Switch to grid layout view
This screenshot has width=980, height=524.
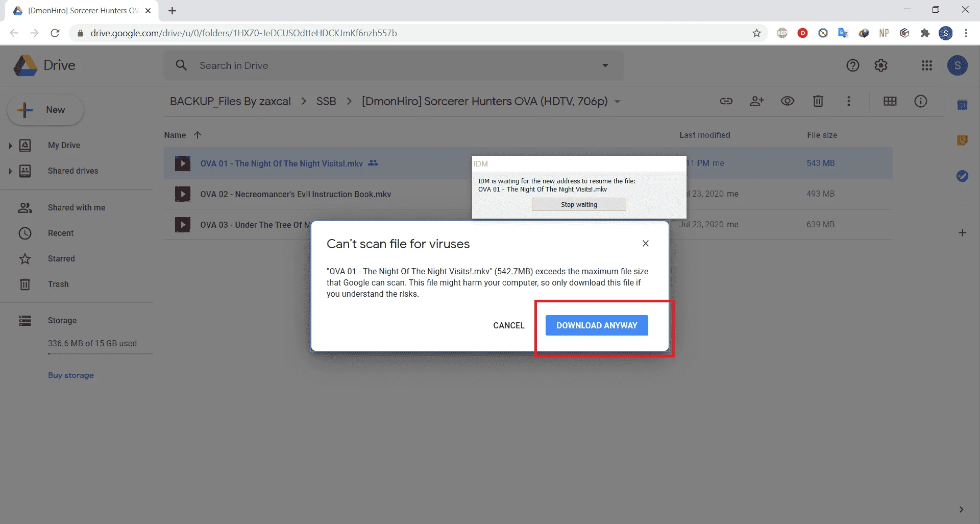pyautogui.click(x=890, y=101)
